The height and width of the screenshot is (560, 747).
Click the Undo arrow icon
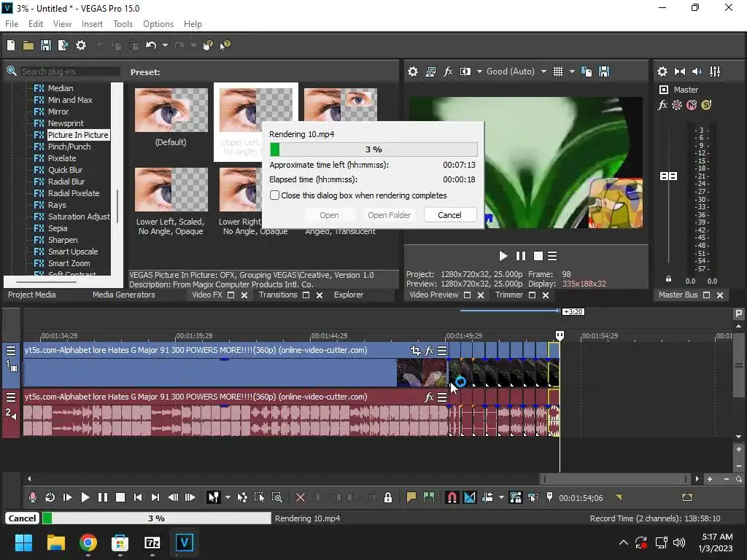(151, 45)
